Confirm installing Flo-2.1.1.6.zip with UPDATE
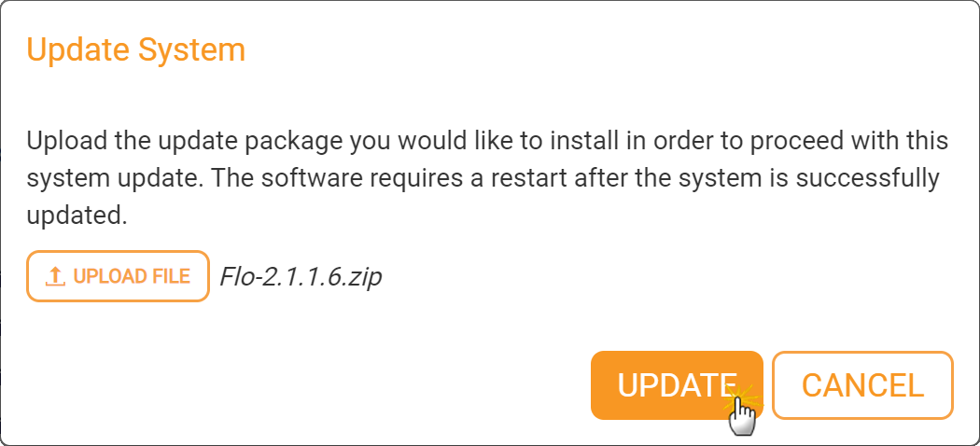Screen dimensions: 980x446 click(x=677, y=385)
